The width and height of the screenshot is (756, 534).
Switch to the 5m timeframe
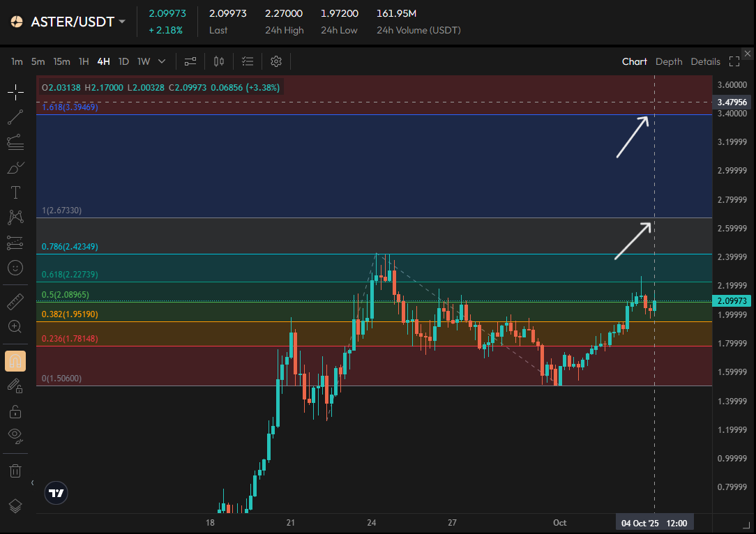pos(38,61)
